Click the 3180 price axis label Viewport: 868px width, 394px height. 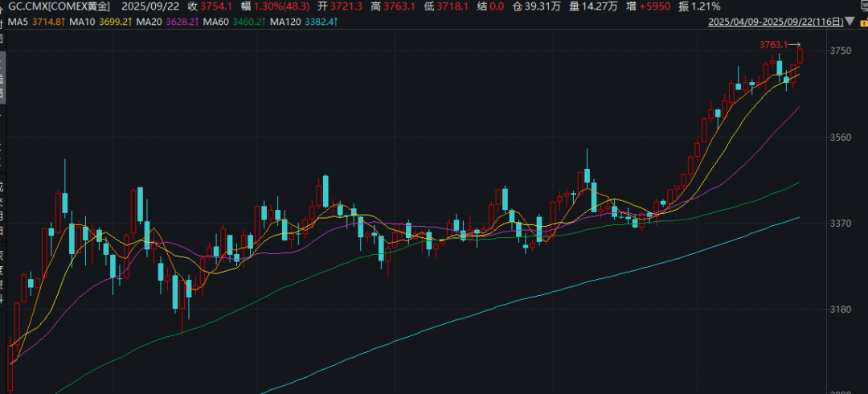pos(840,310)
